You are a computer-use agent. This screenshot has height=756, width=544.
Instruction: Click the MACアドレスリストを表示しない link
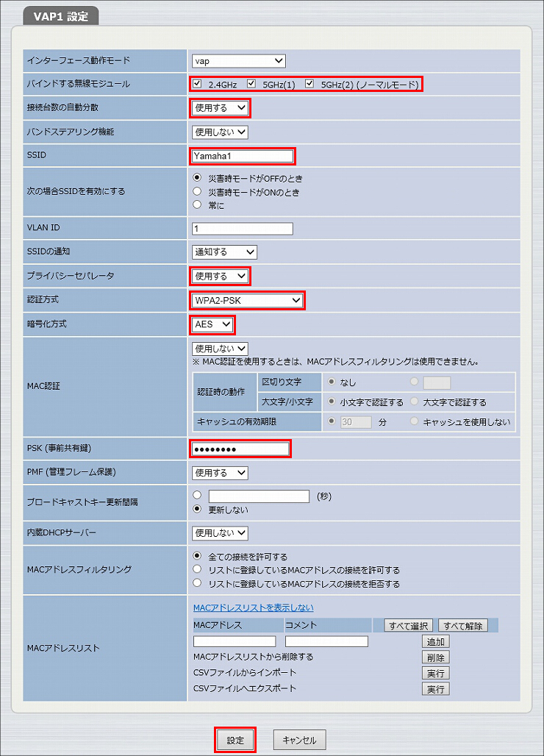pyautogui.click(x=254, y=607)
